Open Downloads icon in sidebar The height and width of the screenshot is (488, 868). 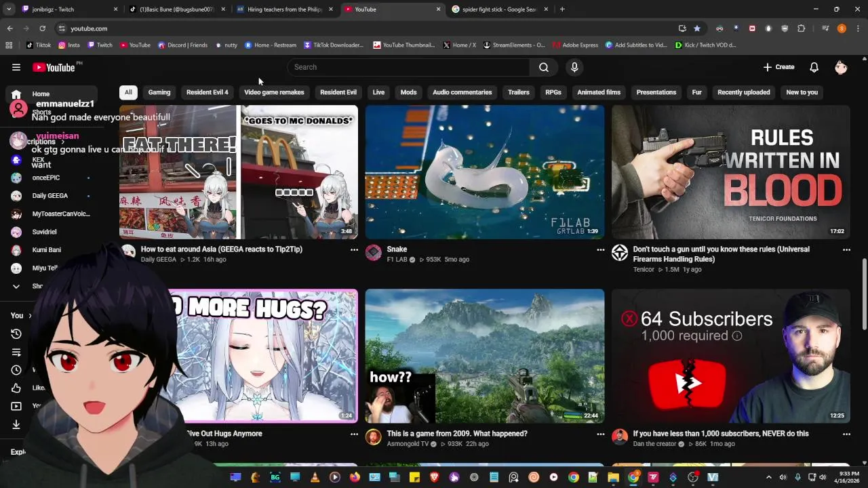coord(16,424)
